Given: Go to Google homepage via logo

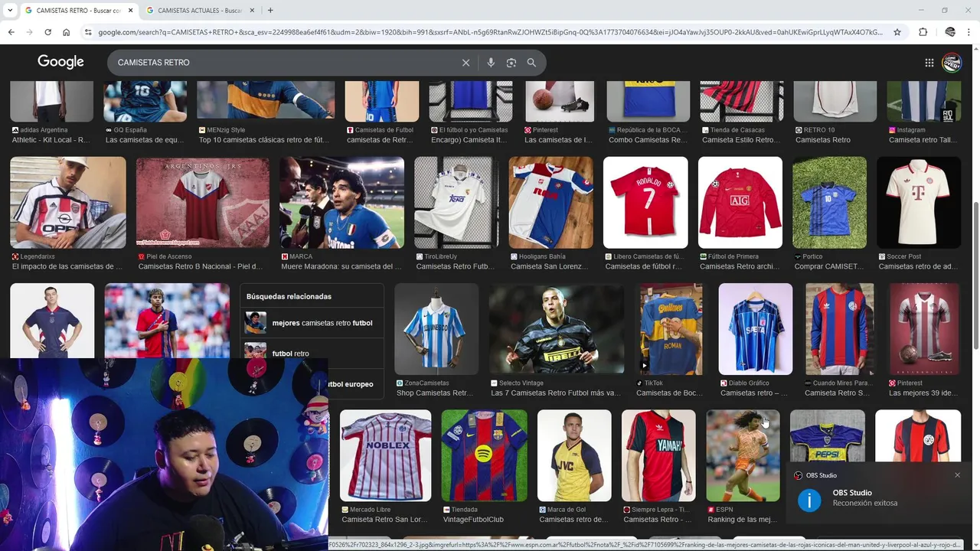Looking at the screenshot, I should click(x=60, y=62).
